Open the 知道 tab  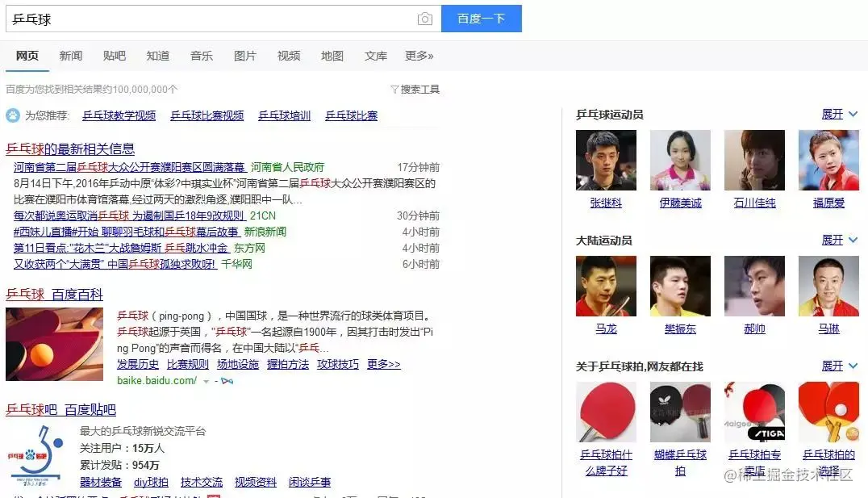[158, 56]
